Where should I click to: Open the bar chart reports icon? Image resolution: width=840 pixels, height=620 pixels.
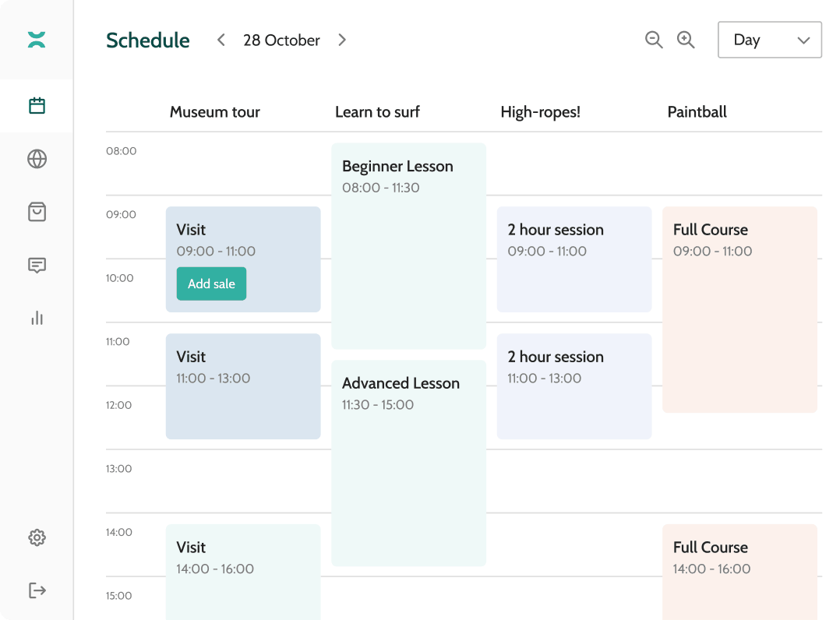37,318
